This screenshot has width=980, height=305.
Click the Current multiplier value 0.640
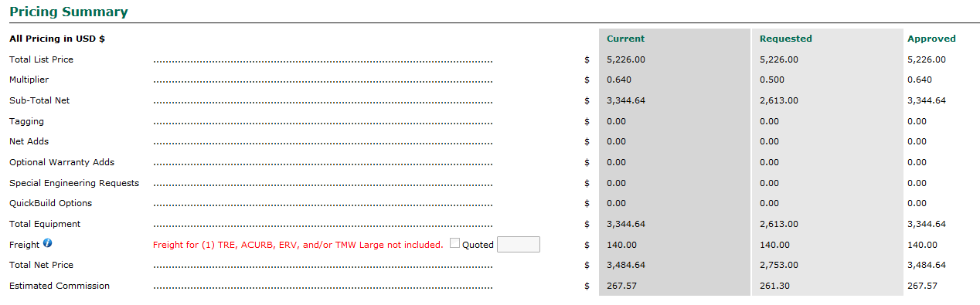619,80
